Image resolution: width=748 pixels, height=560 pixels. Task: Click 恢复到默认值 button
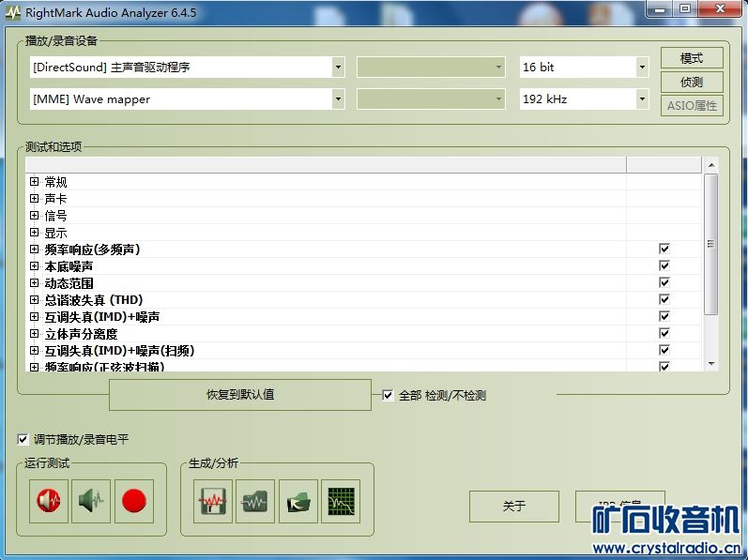tap(240, 395)
